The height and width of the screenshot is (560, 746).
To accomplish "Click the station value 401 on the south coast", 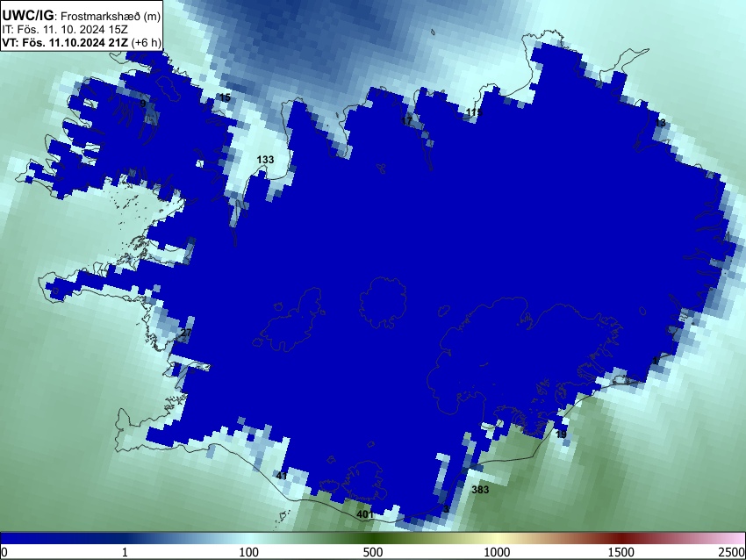I will click(x=365, y=514).
